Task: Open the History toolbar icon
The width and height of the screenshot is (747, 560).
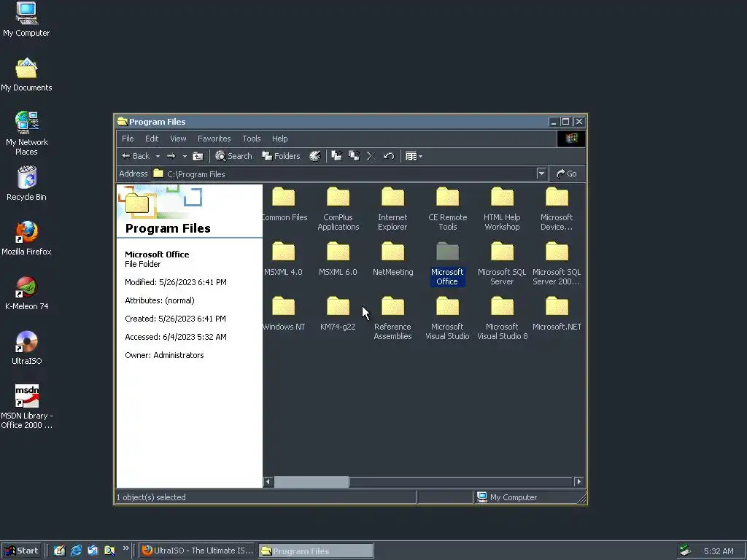Action: click(x=315, y=156)
